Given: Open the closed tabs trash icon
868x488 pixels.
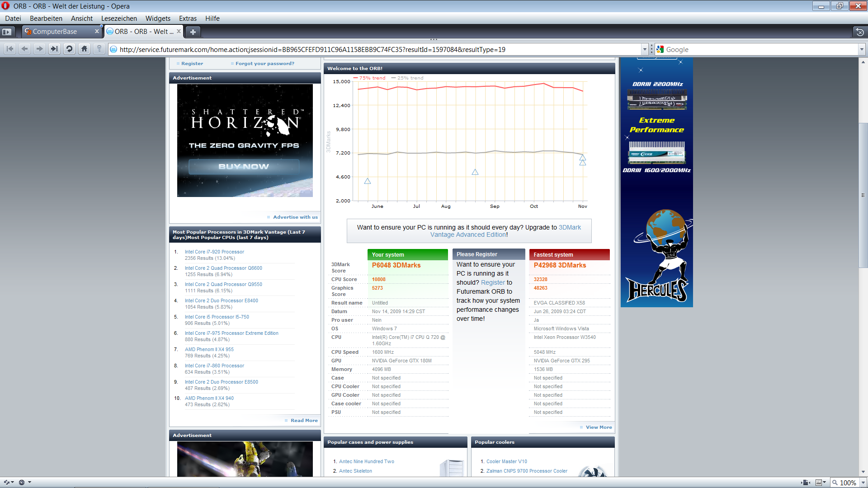Looking at the screenshot, I should 859,32.
